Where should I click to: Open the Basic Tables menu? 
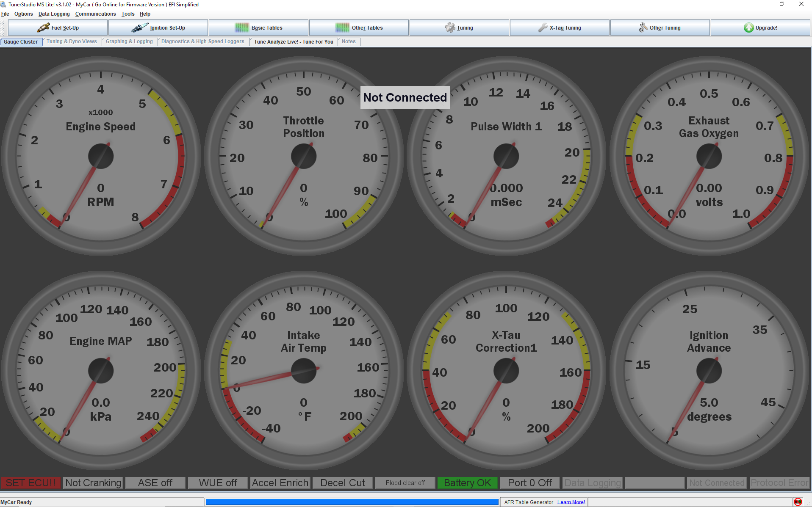(258, 28)
